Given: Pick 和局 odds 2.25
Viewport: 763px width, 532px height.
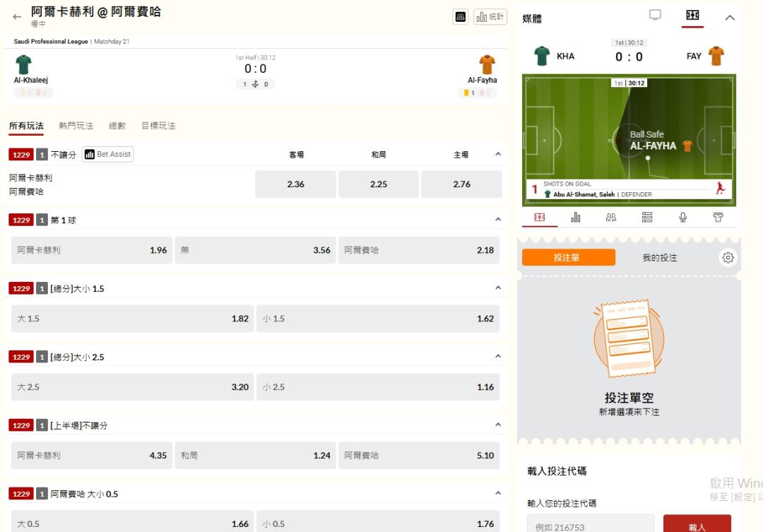Looking at the screenshot, I should 379,184.
